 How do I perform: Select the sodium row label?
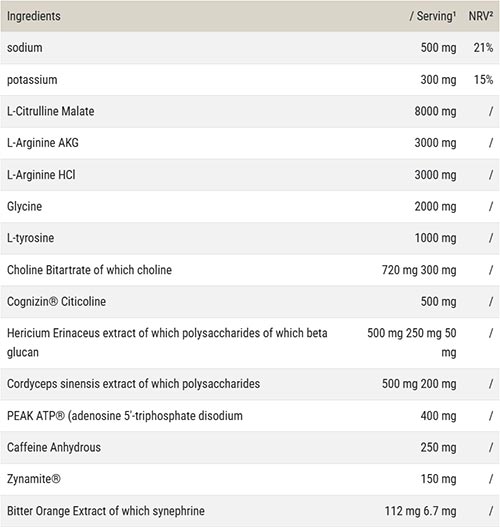pos(25,48)
